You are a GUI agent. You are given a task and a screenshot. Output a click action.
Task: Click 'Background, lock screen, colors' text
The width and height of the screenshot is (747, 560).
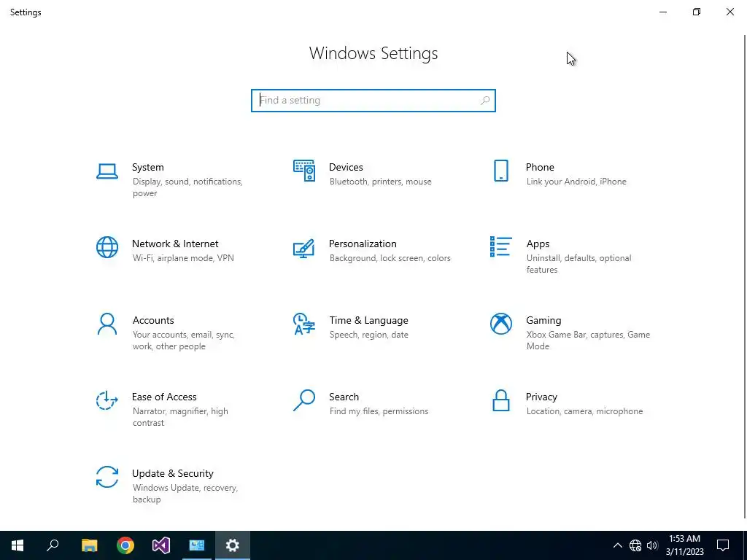[x=390, y=258]
